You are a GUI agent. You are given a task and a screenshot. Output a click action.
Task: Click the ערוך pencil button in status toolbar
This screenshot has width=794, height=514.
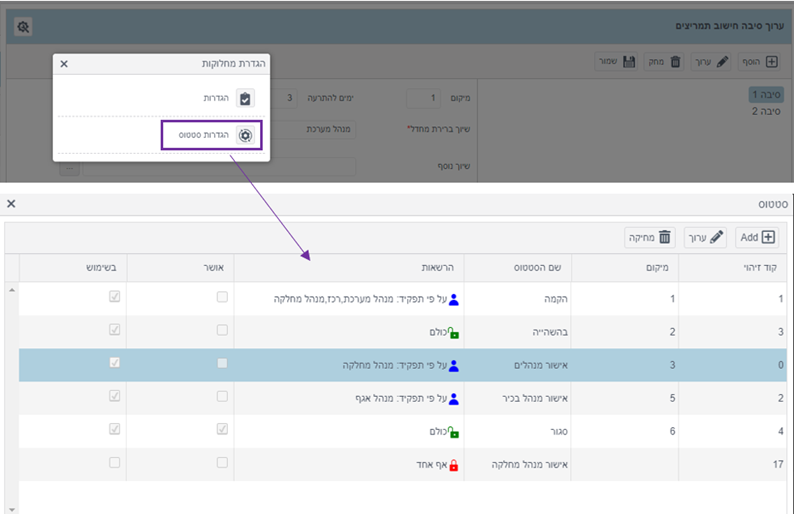(705, 238)
